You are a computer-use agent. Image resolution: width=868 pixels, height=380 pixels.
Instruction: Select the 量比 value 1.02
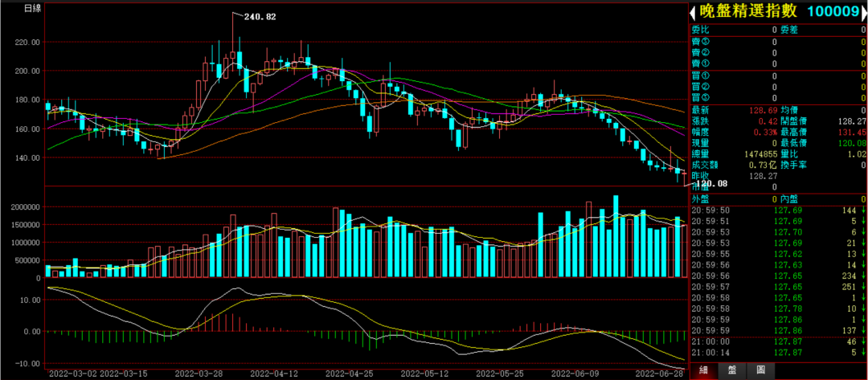tap(857, 153)
